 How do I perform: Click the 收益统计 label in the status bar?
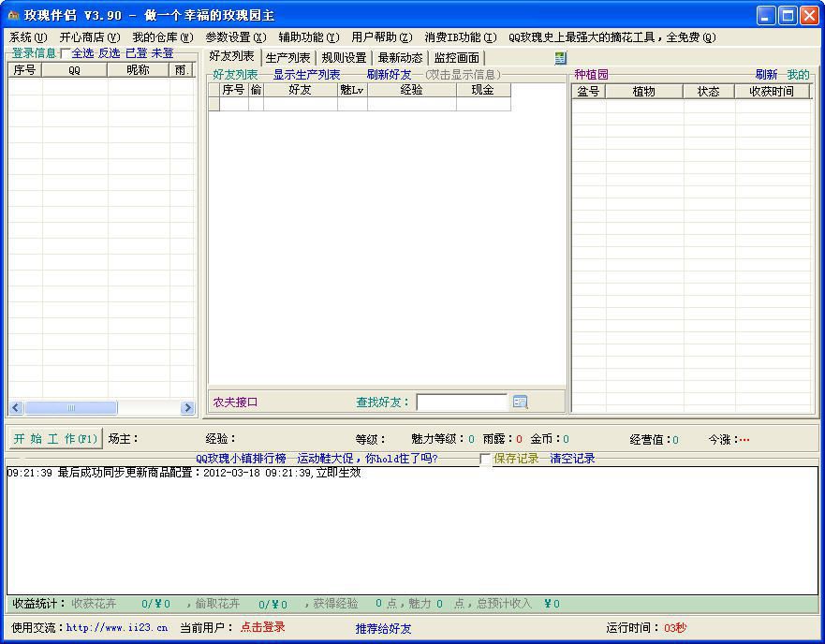[38, 604]
